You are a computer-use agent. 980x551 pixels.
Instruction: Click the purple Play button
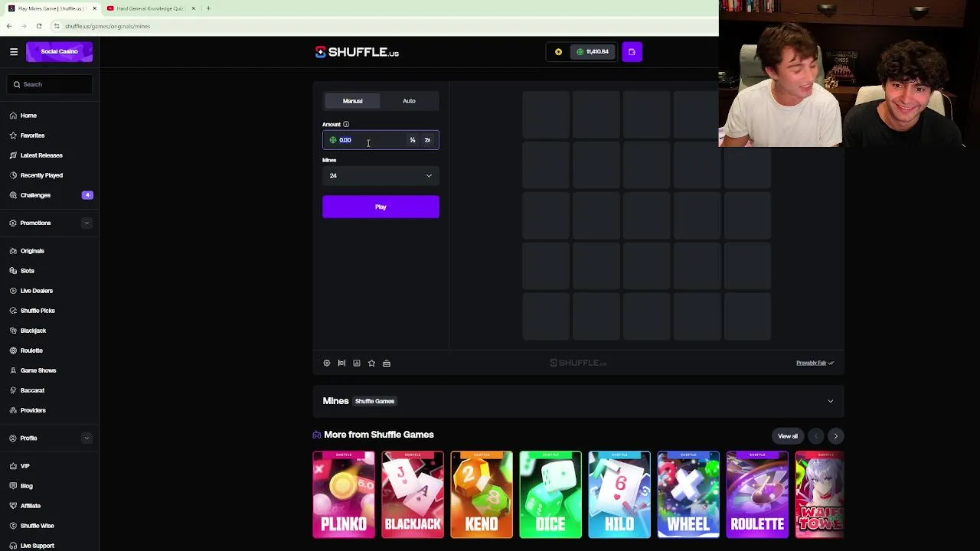tap(381, 207)
